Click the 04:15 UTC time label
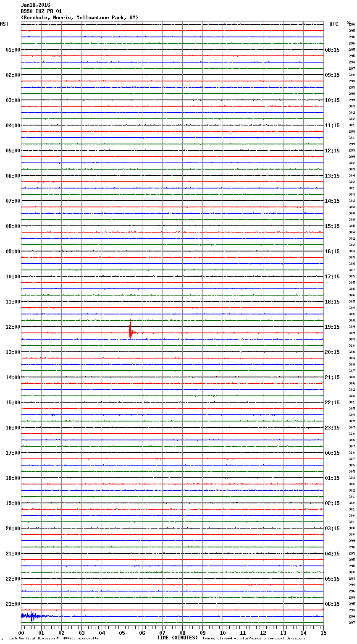 tap(332, 554)
